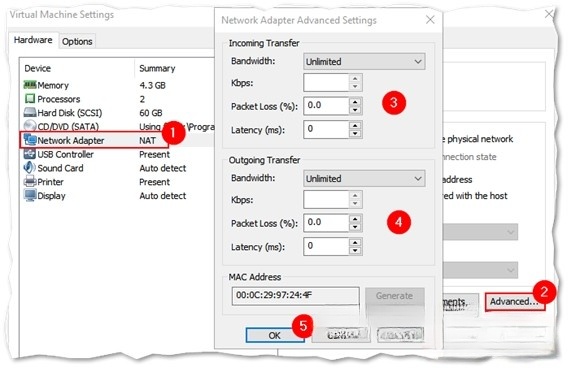The height and width of the screenshot is (368, 568).
Task: Switch to the Hardware tab
Action: [x=33, y=40]
